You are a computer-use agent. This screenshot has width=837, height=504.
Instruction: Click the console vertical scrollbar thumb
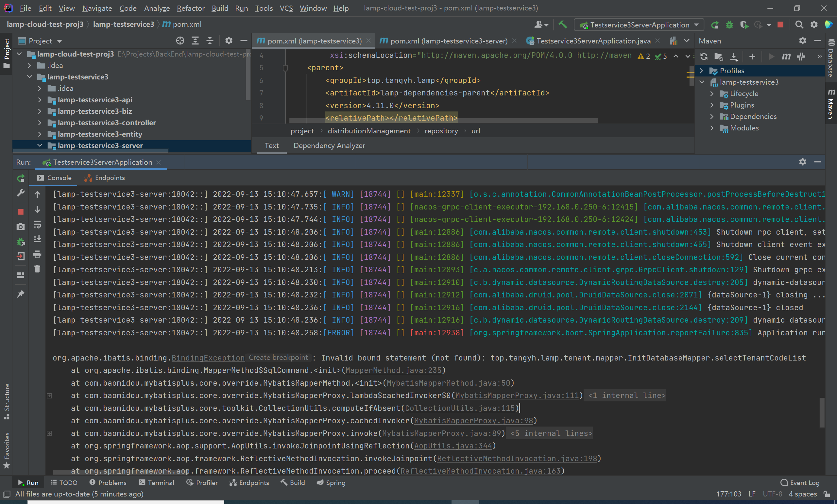pyautogui.click(x=822, y=412)
